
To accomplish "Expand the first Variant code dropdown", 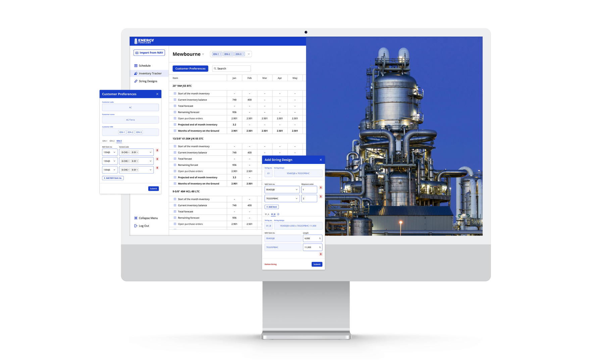I will [150, 153].
